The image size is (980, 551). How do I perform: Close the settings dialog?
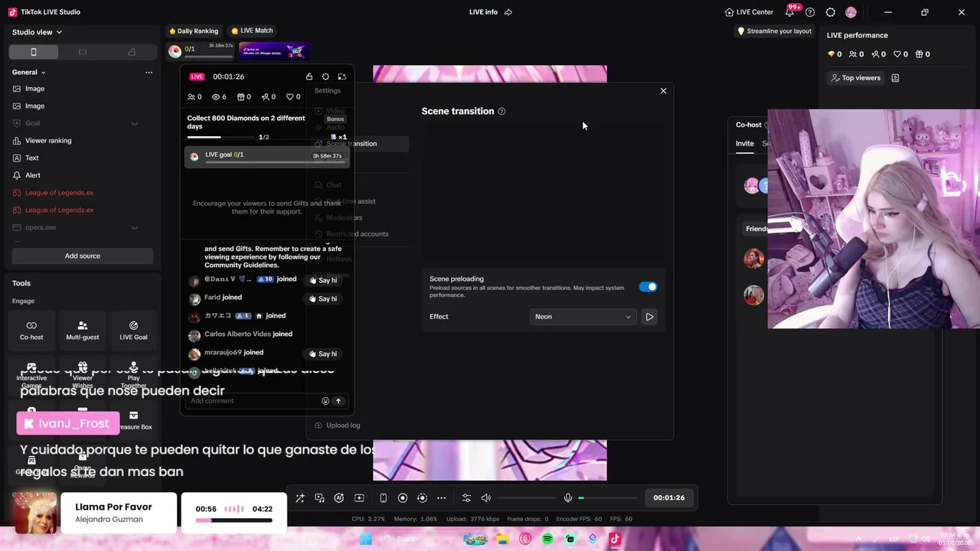(663, 91)
